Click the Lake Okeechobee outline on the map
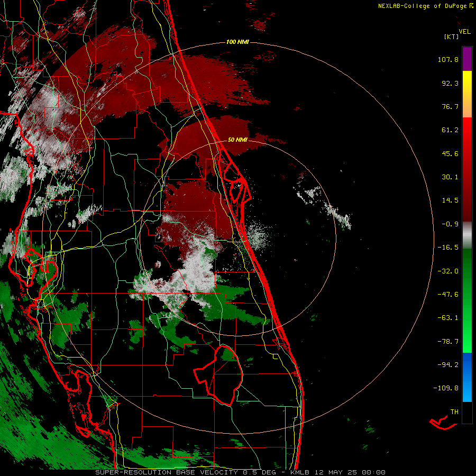The image size is (476, 476). click(x=218, y=375)
